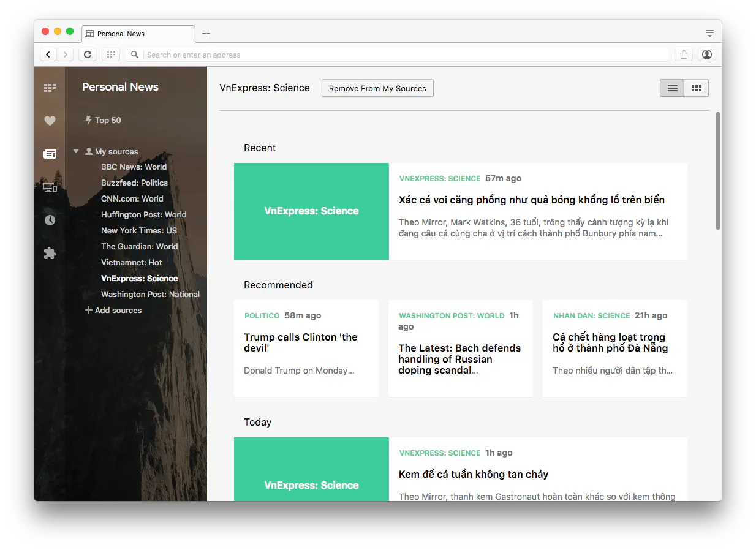Image resolution: width=756 pixels, height=550 pixels.
Task: Select the Personal News tab
Action: 139,34
